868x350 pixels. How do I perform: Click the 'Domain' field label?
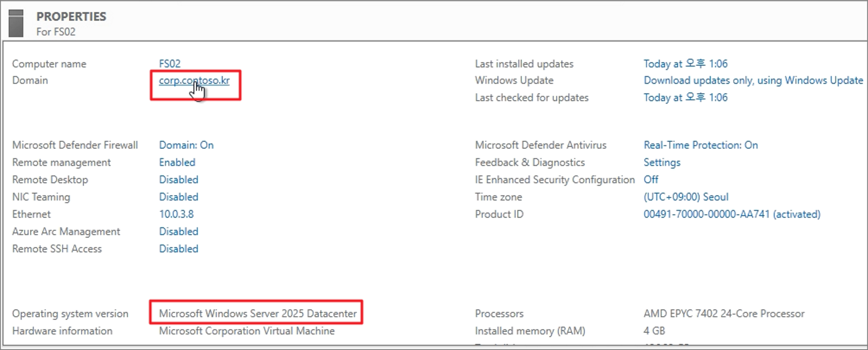pos(30,80)
